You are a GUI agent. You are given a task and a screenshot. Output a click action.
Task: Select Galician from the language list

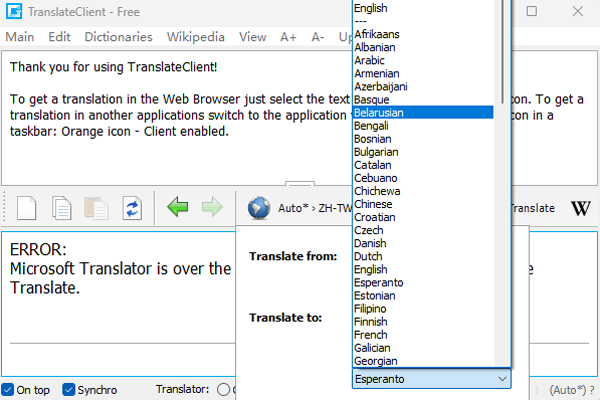(423, 348)
